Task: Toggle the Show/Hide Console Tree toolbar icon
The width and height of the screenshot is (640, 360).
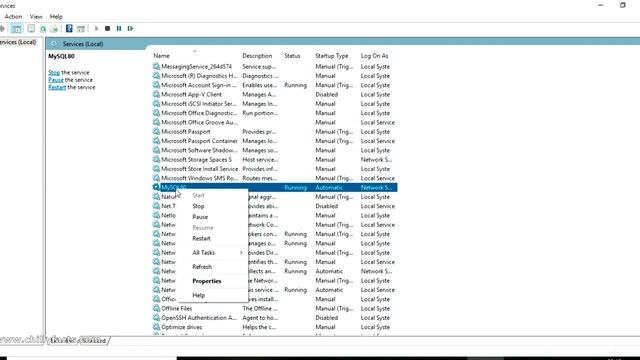Action: click(16, 29)
